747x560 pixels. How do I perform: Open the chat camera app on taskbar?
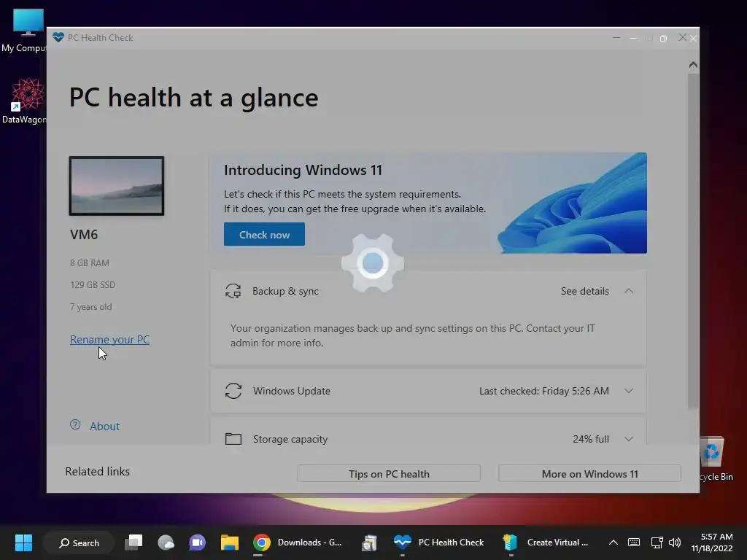(x=197, y=542)
